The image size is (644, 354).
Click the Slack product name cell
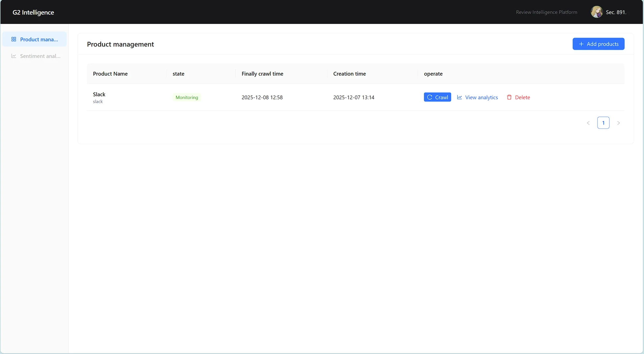[99, 94]
